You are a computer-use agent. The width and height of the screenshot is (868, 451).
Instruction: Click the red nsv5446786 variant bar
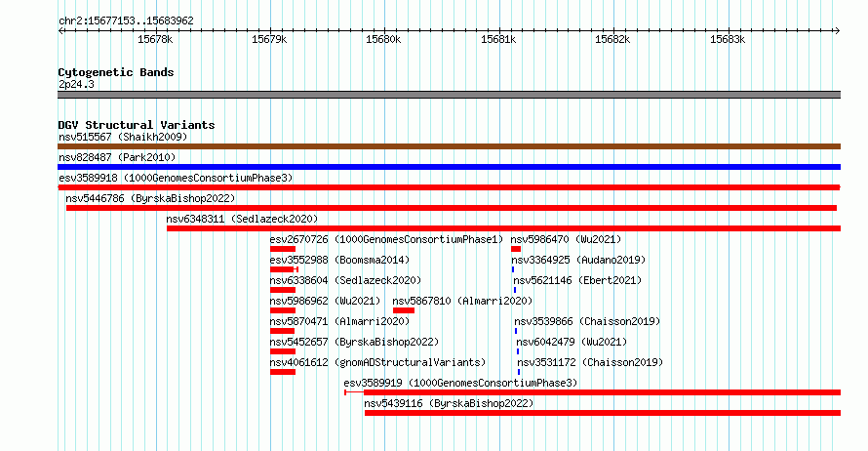coord(452,208)
